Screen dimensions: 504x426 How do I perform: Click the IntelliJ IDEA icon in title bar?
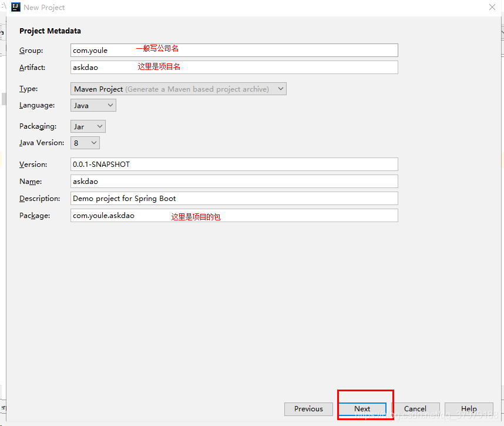[15, 7]
